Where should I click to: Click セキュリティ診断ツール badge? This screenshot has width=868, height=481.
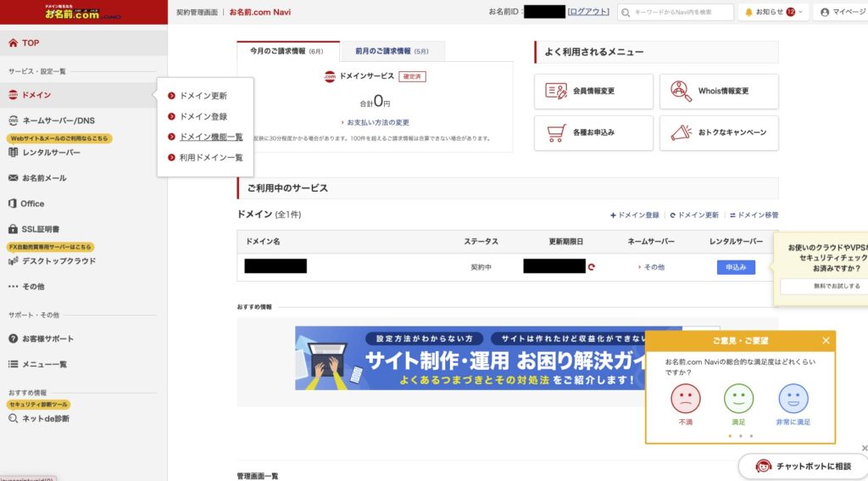[39, 405]
